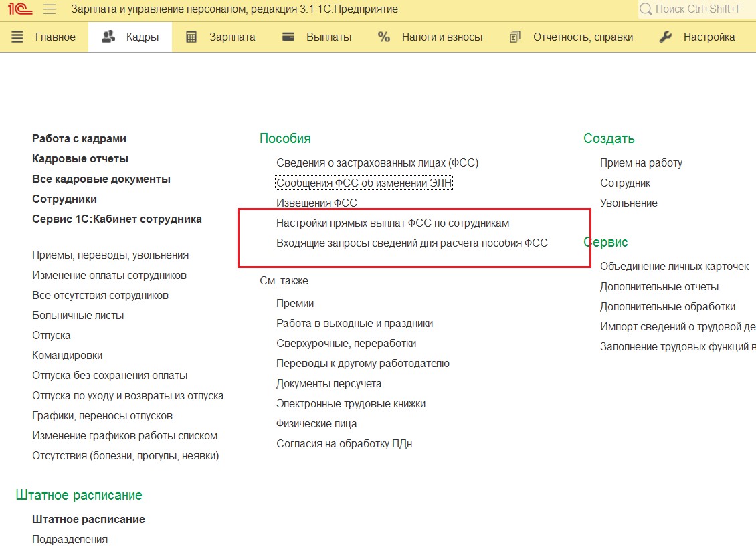
Task: Open Согласия на обработку ПДн
Action: point(345,444)
